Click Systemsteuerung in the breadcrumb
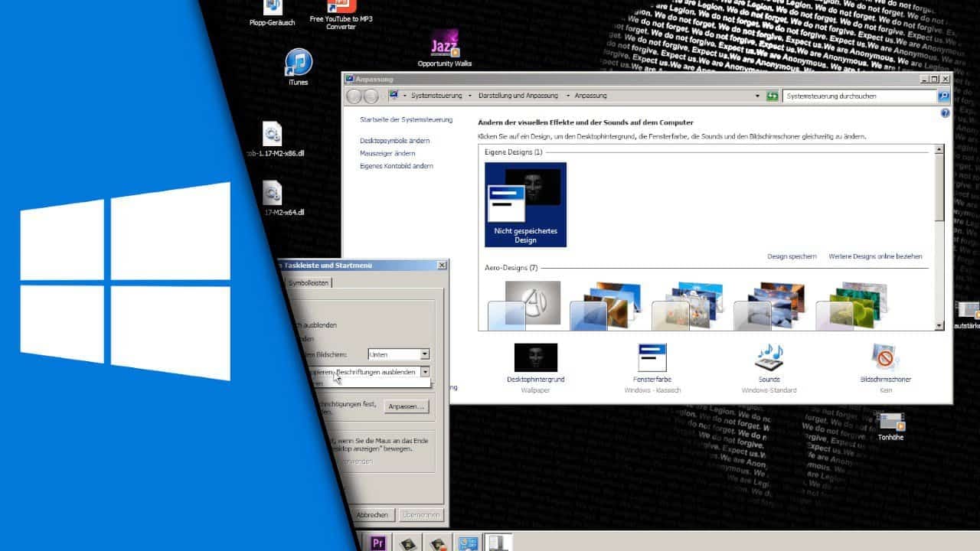This screenshot has width=980, height=551. pyautogui.click(x=436, y=96)
